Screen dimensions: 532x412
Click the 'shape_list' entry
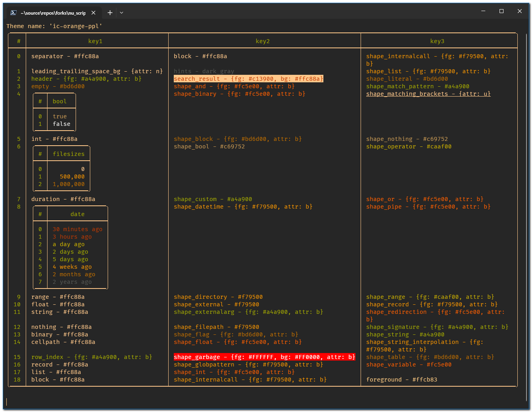point(428,71)
